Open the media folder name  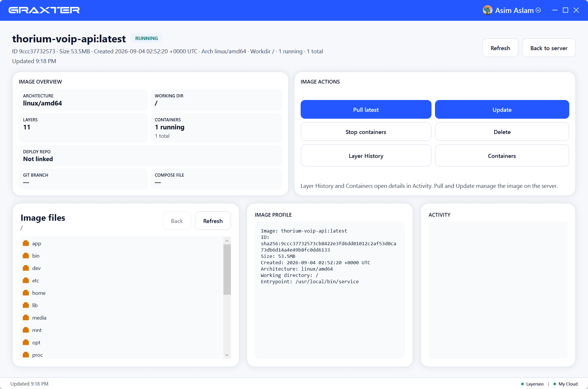pyautogui.click(x=39, y=318)
